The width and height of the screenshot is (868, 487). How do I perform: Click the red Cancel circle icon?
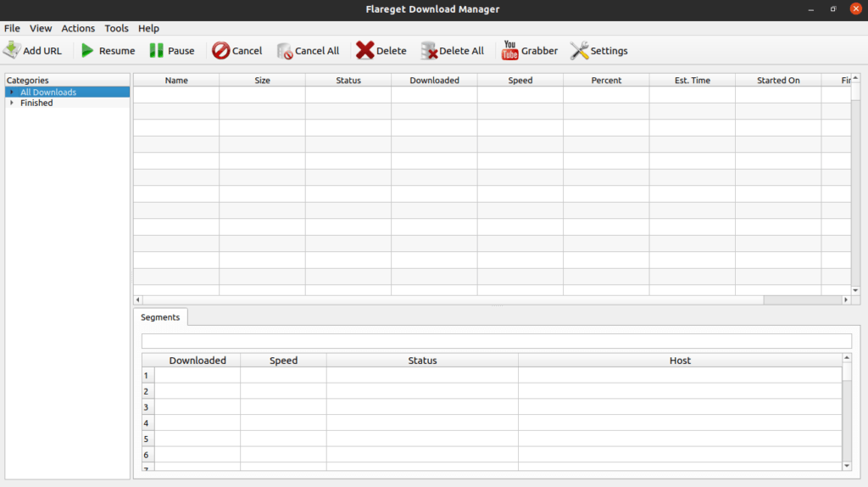221,50
